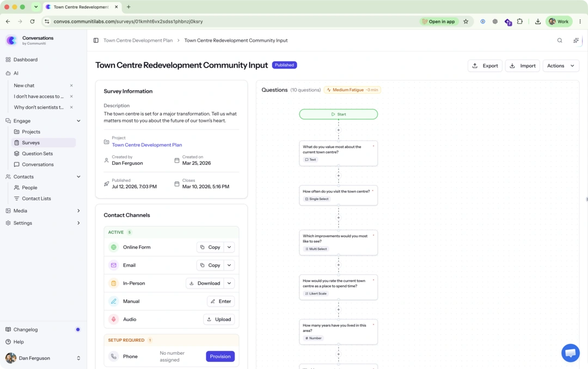Click the Phone handset icon

point(113,356)
